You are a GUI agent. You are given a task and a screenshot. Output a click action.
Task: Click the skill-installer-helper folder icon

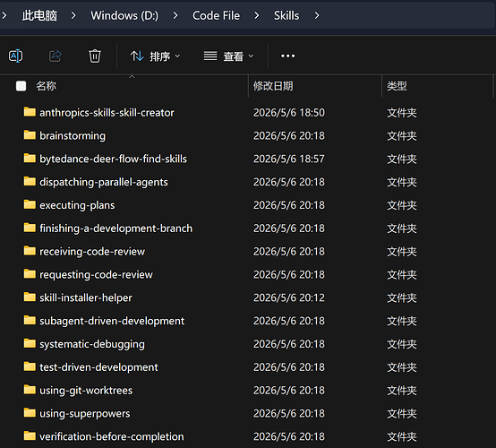(30, 297)
